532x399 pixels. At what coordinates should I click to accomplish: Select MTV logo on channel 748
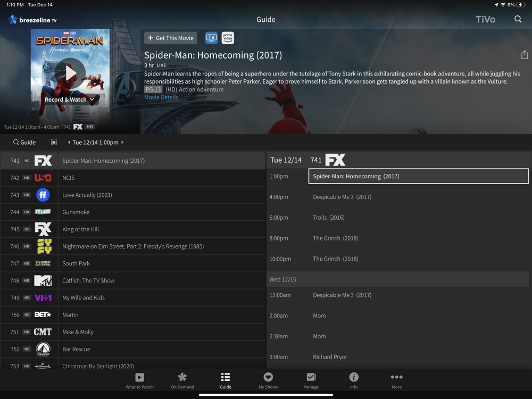click(x=43, y=280)
